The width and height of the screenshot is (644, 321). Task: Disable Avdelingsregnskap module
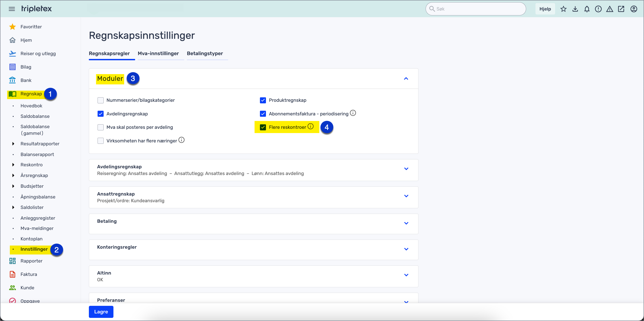pyautogui.click(x=100, y=113)
